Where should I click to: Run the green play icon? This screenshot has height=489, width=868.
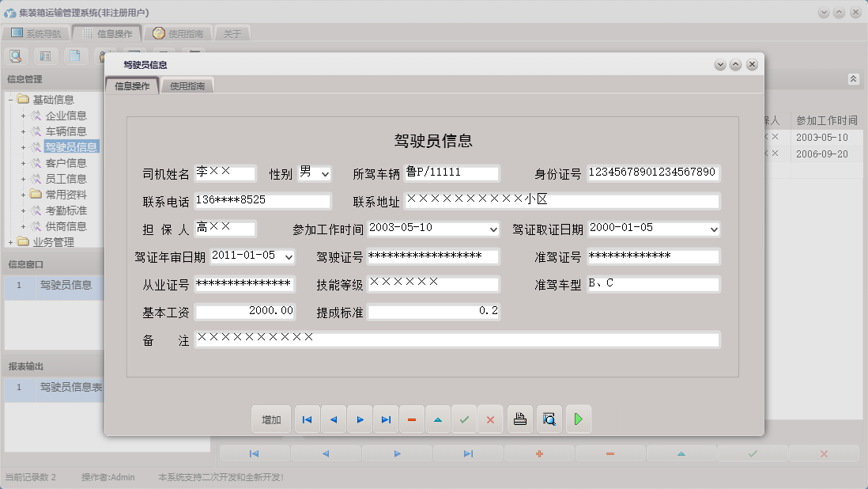point(578,419)
